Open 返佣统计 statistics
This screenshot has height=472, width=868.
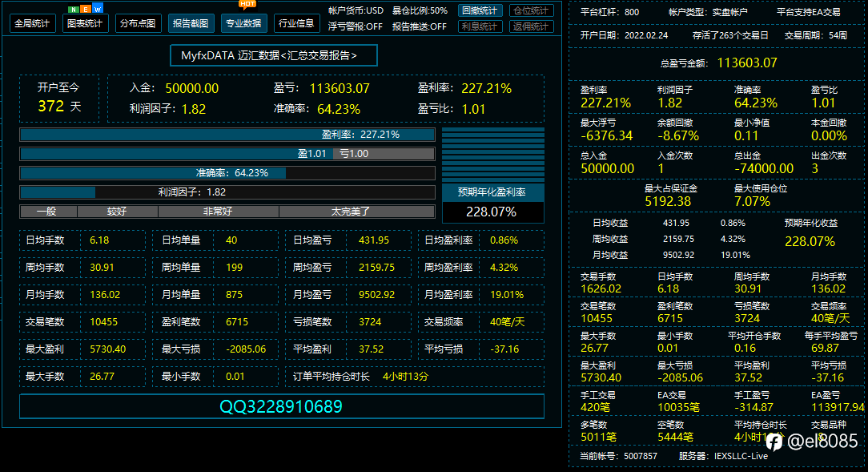coord(532,26)
